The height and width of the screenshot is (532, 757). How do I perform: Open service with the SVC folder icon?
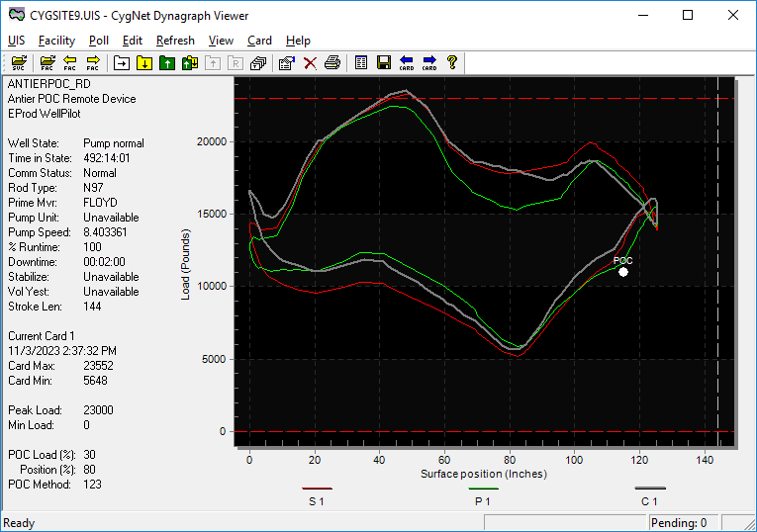19,62
